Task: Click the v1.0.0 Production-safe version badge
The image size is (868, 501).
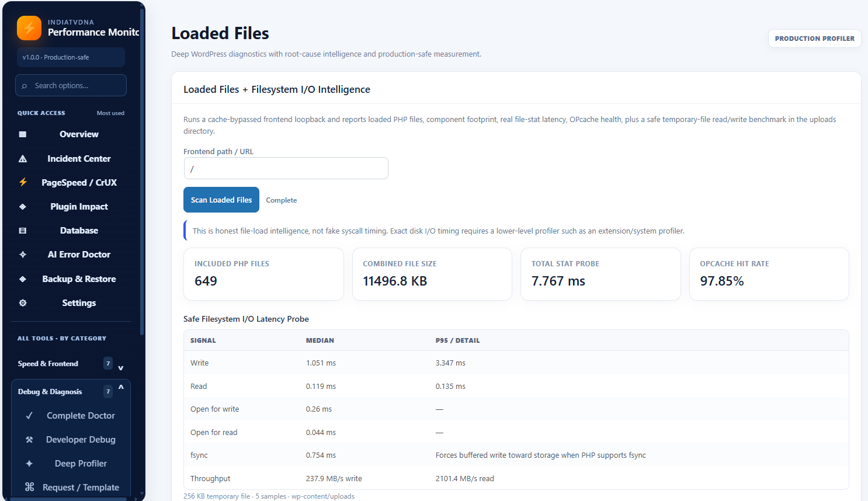Action: [71, 57]
